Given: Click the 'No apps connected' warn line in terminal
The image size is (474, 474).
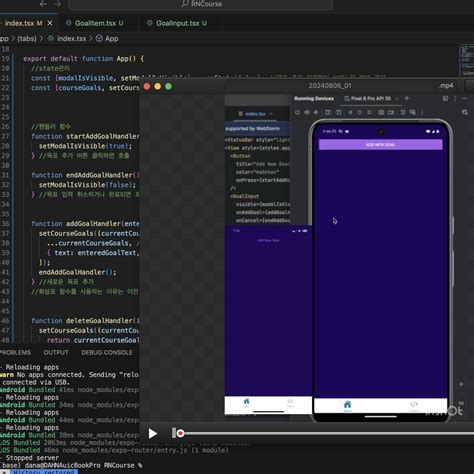Looking at the screenshot, I should pos(69,375).
